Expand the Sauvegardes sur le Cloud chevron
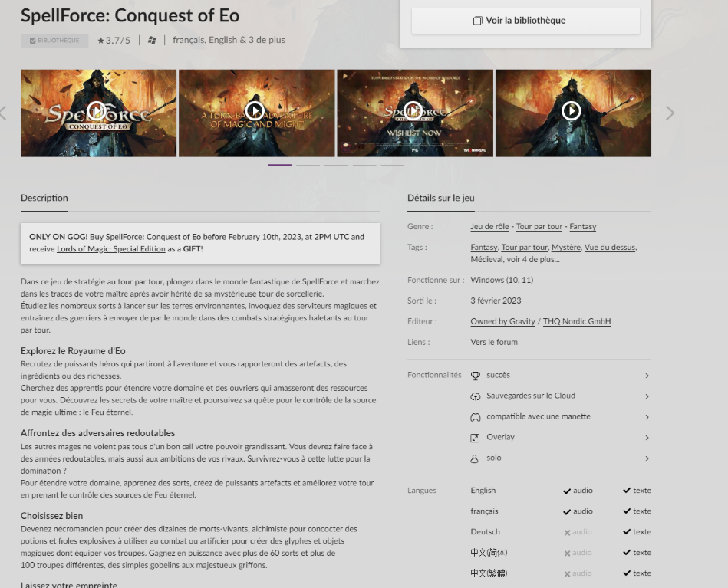The height and width of the screenshot is (588, 728). point(647,396)
